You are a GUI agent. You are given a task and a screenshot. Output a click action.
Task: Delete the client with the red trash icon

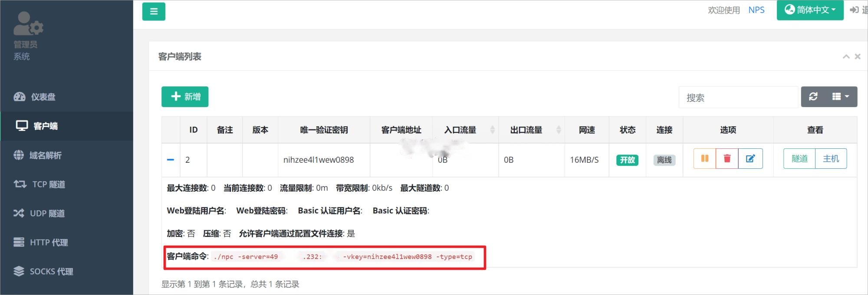click(727, 158)
